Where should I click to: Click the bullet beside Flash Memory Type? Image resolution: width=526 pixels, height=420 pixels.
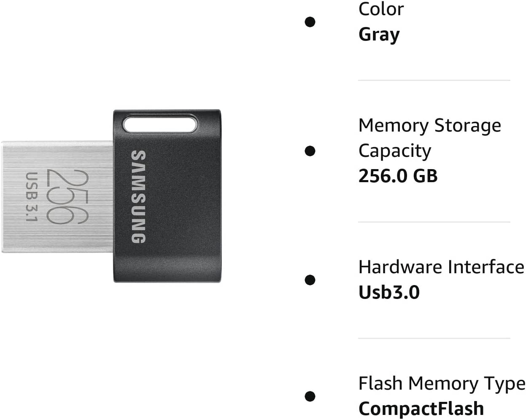tap(310, 396)
